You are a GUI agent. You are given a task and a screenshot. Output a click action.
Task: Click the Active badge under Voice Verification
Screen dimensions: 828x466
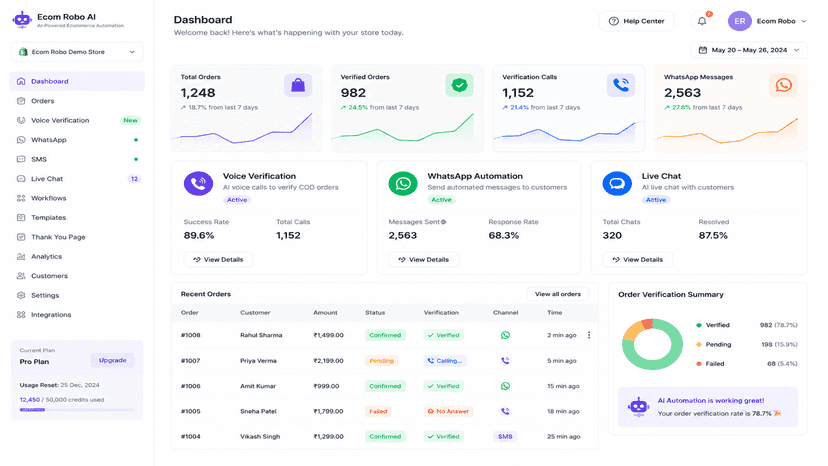(x=237, y=200)
